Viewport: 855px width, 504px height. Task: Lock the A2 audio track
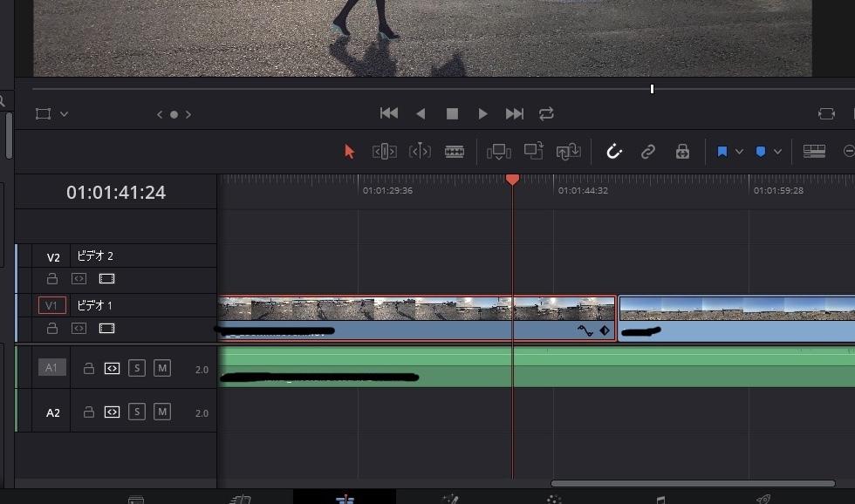88,412
